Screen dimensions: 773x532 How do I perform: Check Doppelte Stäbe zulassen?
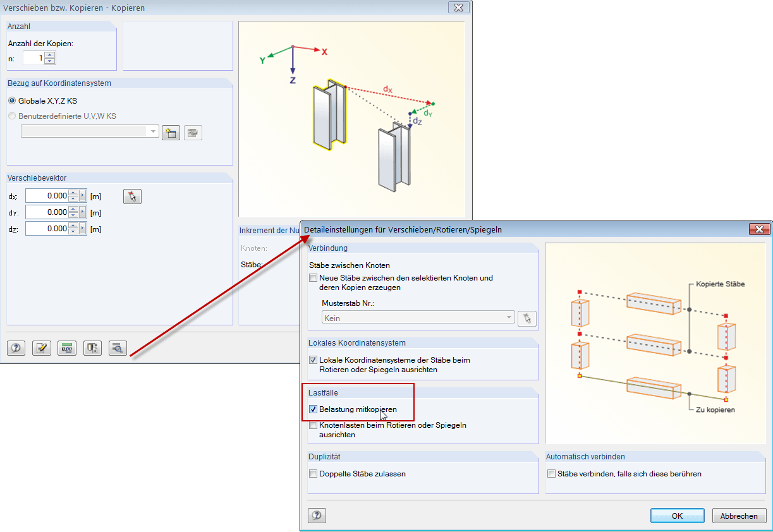[x=313, y=474]
